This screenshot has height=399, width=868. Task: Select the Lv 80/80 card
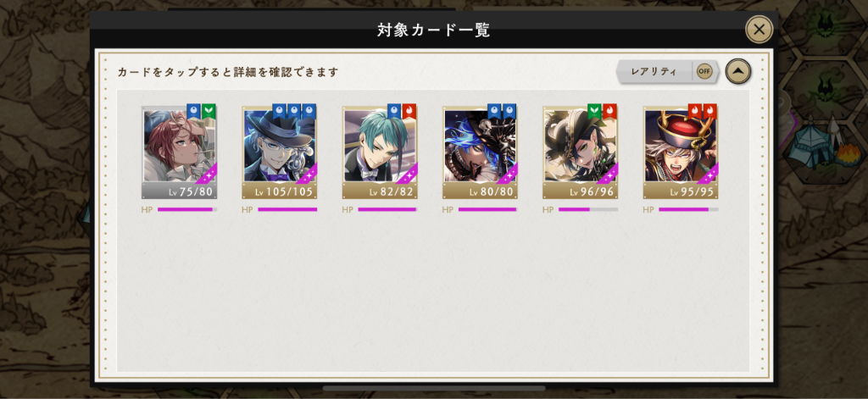[x=480, y=152]
